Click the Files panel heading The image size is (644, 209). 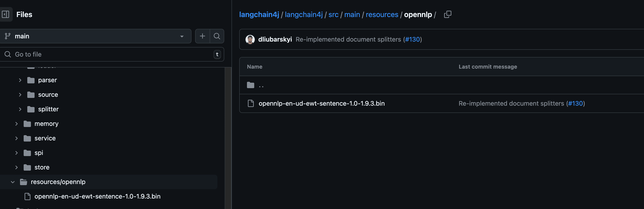tap(24, 15)
